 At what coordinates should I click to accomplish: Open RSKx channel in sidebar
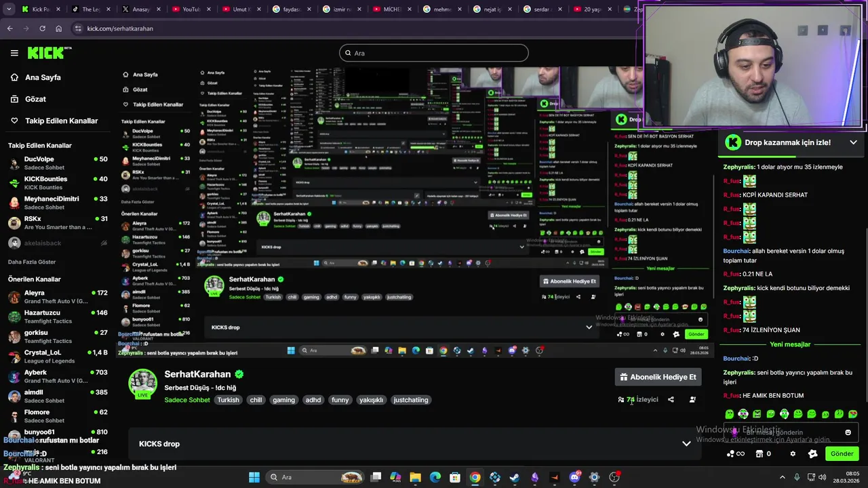(x=58, y=222)
